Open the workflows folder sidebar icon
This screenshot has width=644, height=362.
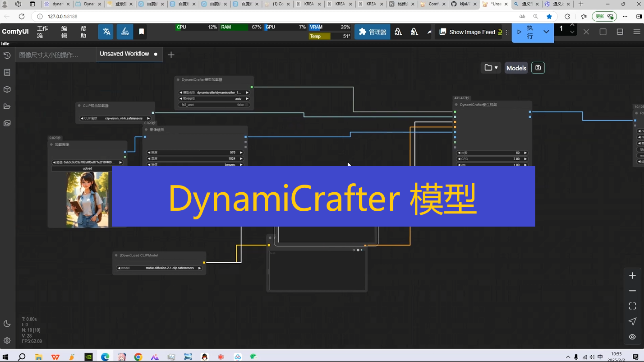tap(7, 107)
